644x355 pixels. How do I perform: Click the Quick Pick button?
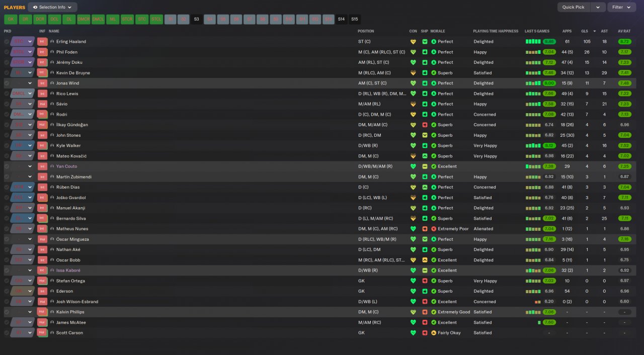574,7
